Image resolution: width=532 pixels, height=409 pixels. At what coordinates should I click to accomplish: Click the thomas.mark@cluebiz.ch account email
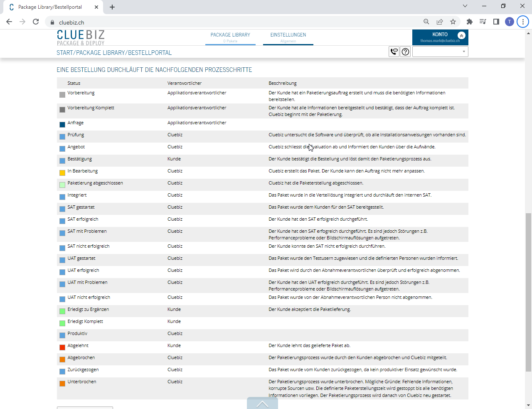coord(440,41)
